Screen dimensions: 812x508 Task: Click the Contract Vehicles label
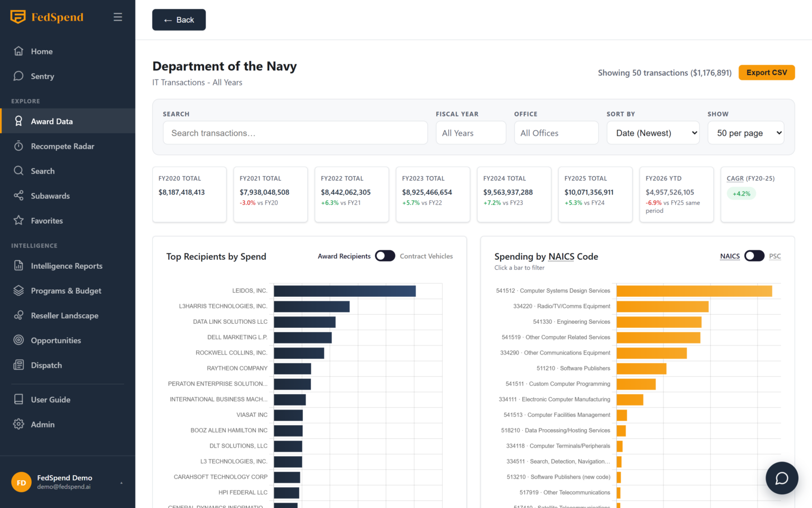pos(426,256)
